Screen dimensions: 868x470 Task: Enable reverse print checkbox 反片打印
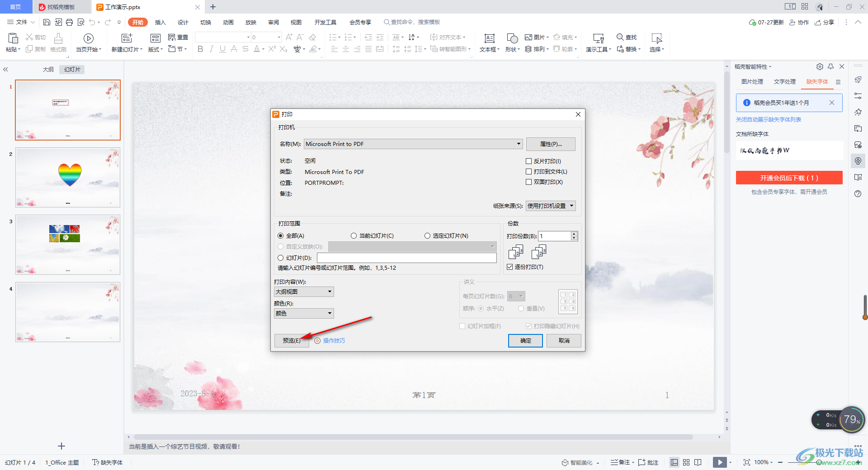tap(528, 161)
